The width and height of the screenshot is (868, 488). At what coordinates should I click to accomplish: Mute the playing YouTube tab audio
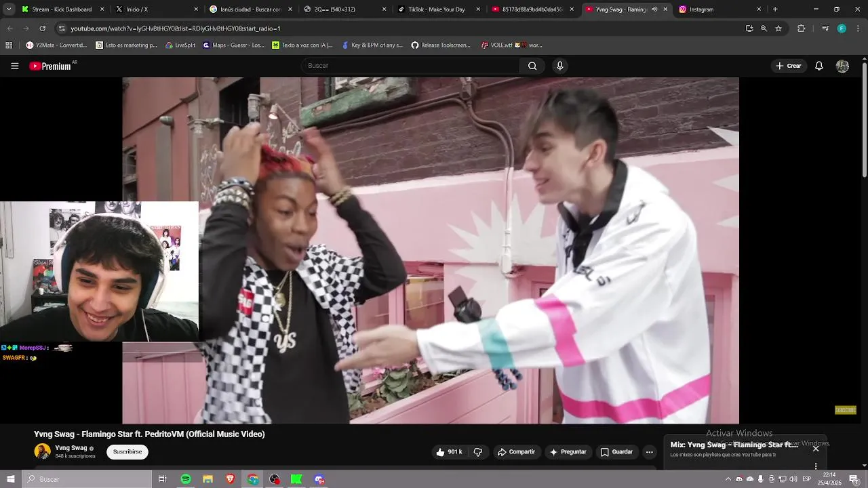click(654, 9)
